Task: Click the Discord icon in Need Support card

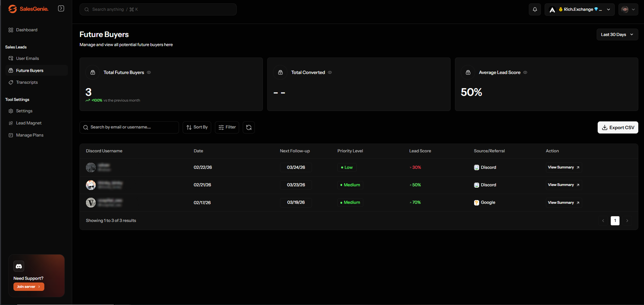Action: point(18,266)
